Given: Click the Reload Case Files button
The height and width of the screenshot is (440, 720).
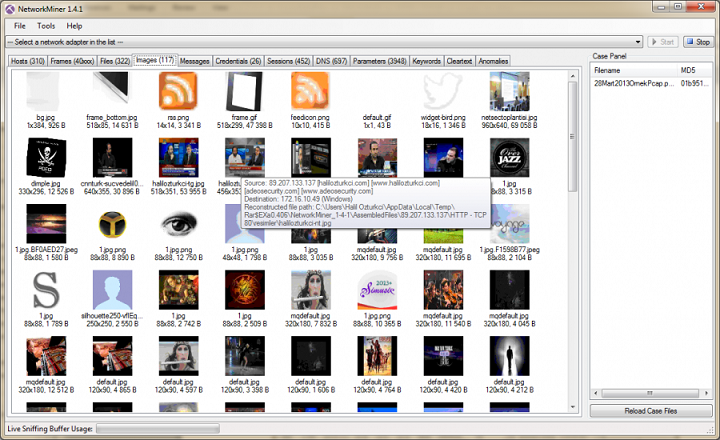Looking at the screenshot, I should [651, 411].
